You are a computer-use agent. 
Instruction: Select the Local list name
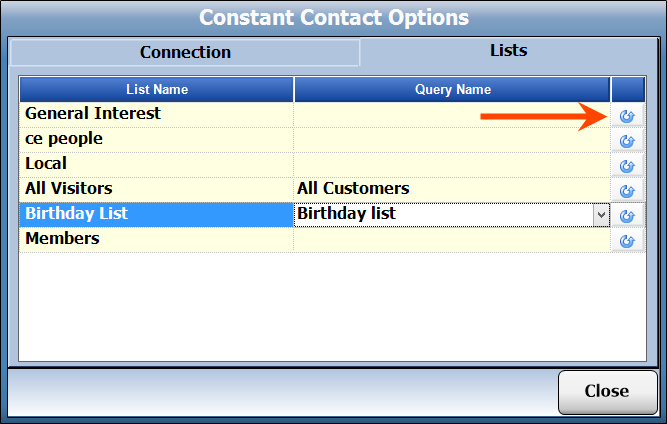46,163
